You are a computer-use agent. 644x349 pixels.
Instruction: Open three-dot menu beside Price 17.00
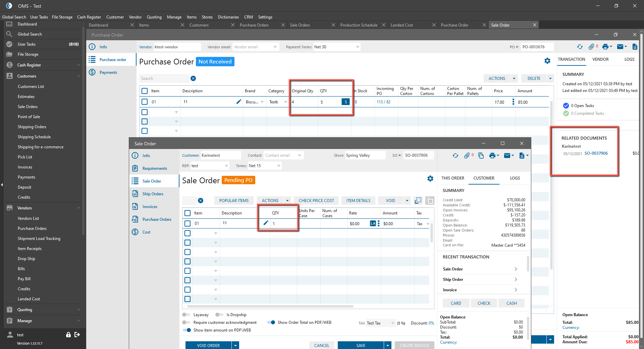(513, 102)
